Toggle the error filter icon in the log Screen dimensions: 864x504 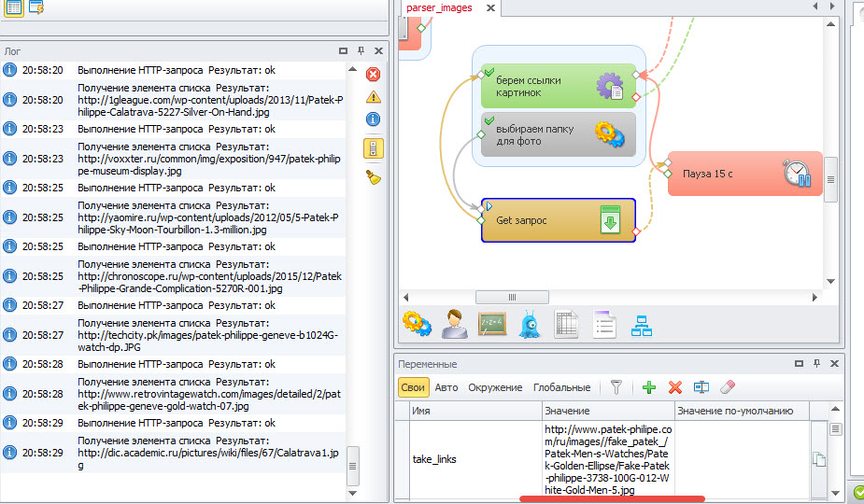[x=373, y=75]
